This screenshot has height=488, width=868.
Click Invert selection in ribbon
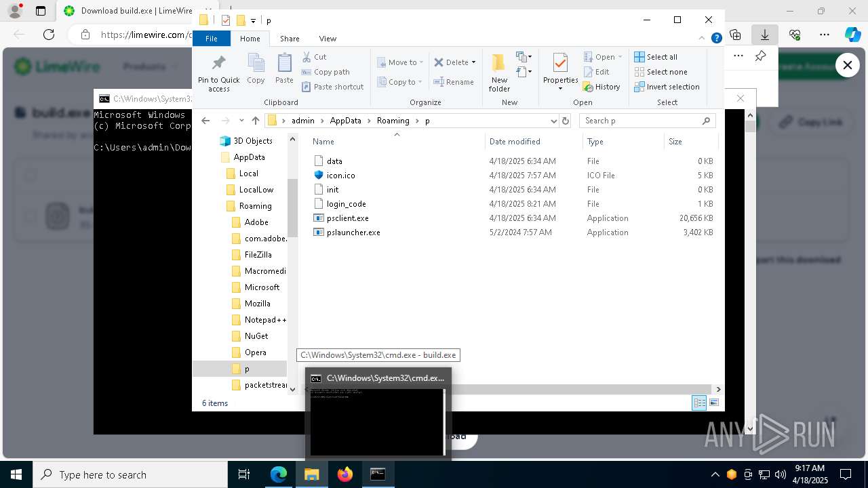(x=667, y=87)
